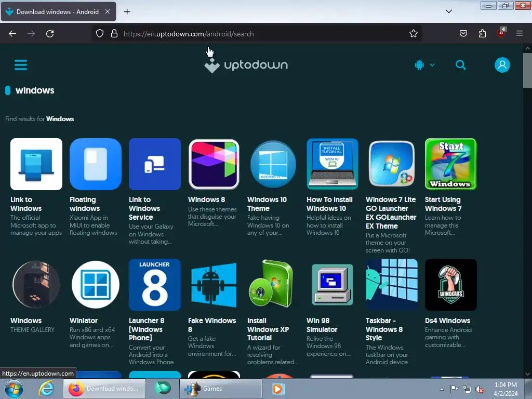The width and height of the screenshot is (532, 399).
Task: Click the URL address field
Action: tap(258, 34)
